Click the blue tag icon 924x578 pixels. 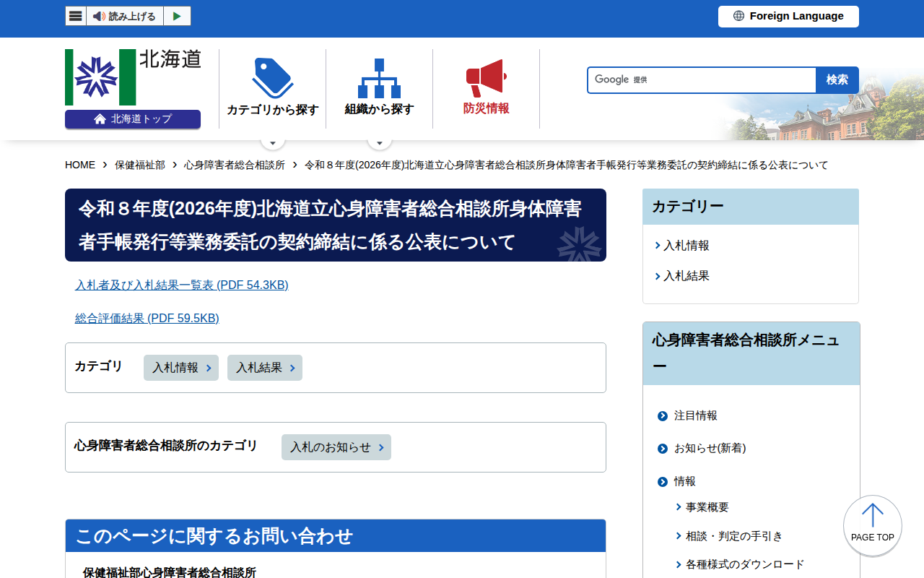click(x=273, y=77)
